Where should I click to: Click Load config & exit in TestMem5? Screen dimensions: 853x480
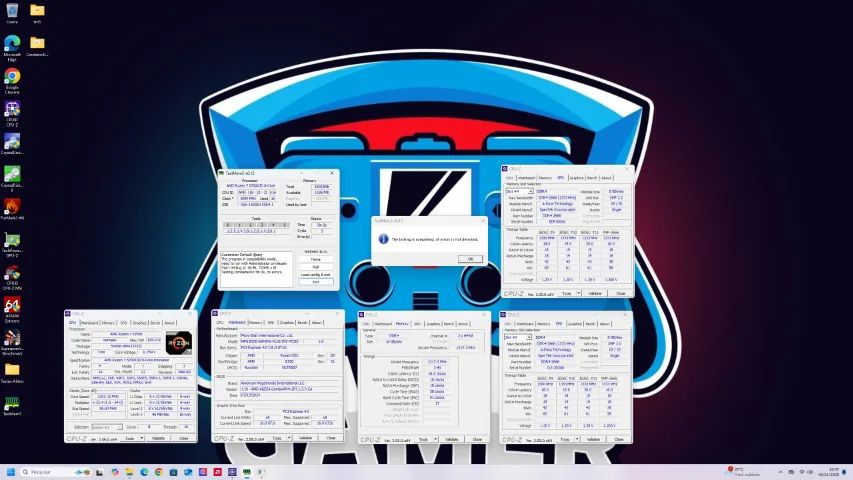pos(316,275)
